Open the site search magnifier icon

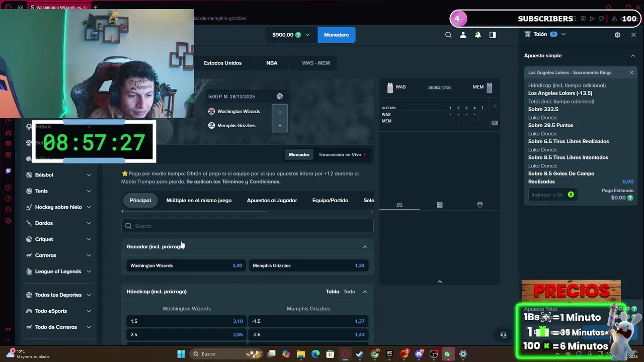[448, 35]
